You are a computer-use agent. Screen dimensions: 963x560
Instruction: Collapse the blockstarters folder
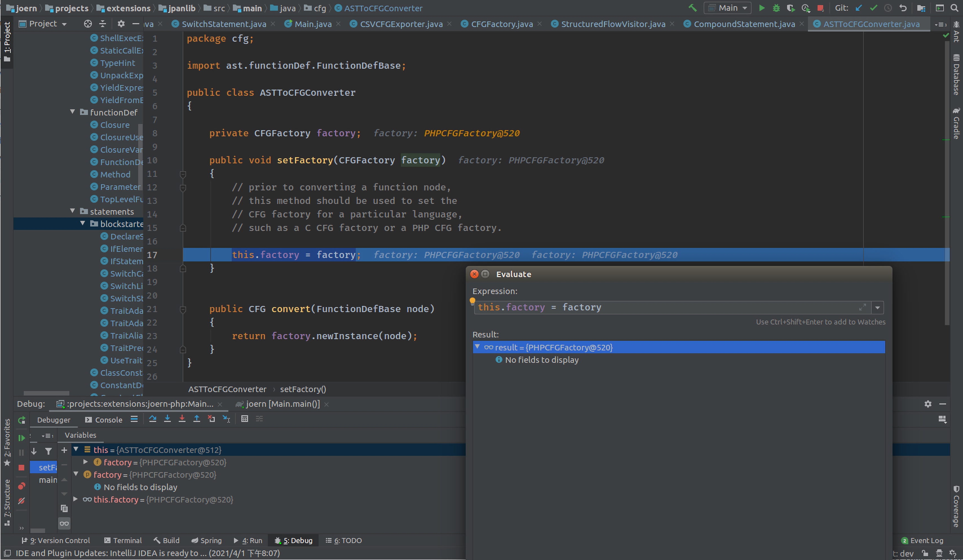pyautogui.click(x=83, y=223)
